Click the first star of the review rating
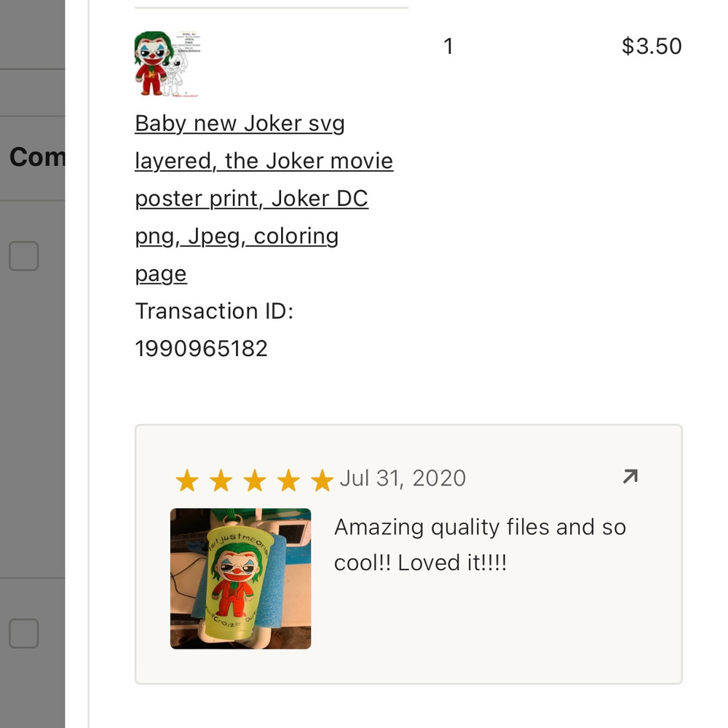Screen dimensions: 728x728 [x=187, y=480]
